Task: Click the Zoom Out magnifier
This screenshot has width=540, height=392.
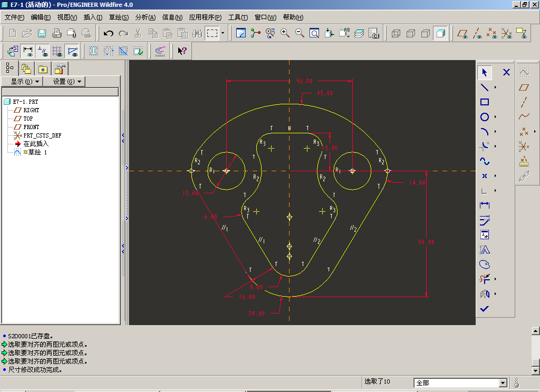Action: click(x=300, y=33)
